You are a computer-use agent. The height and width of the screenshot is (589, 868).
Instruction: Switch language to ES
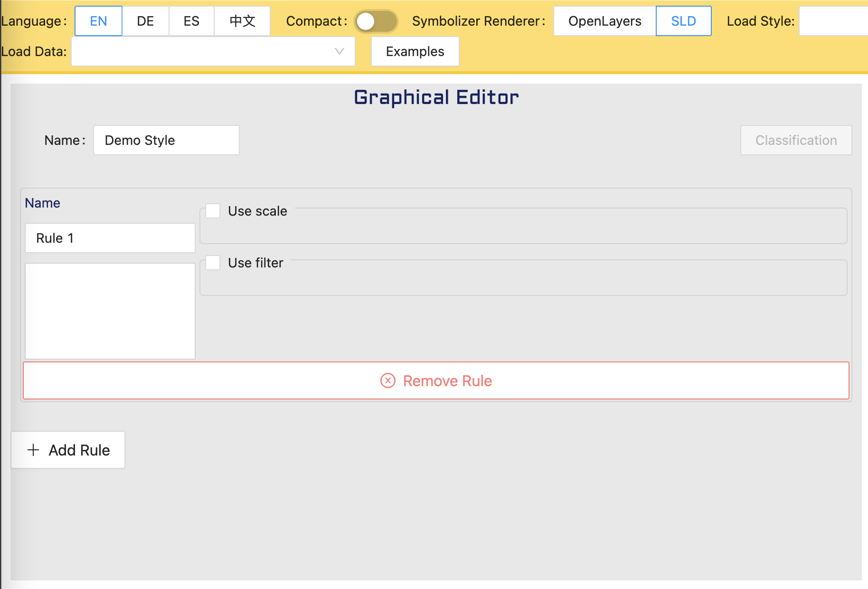tap(191, 21)
